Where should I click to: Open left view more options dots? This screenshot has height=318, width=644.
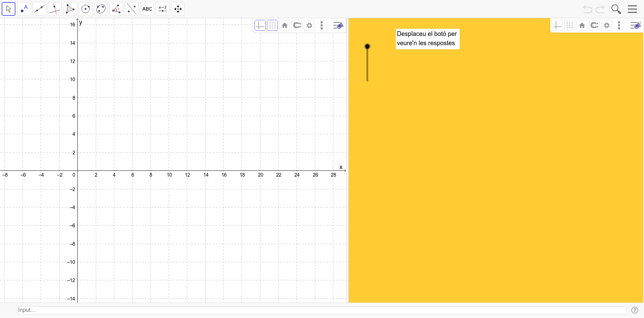pyautogui.click(x=322, y=25)
